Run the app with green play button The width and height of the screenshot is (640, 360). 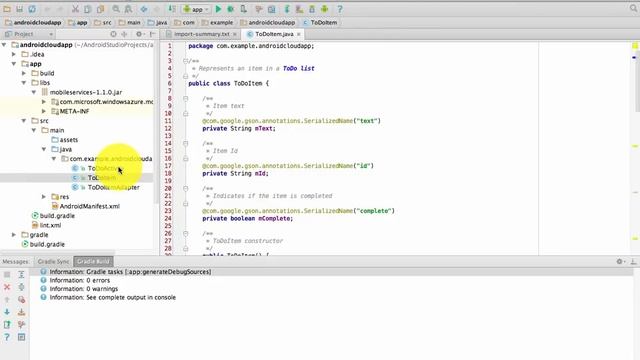pos(218,9)
